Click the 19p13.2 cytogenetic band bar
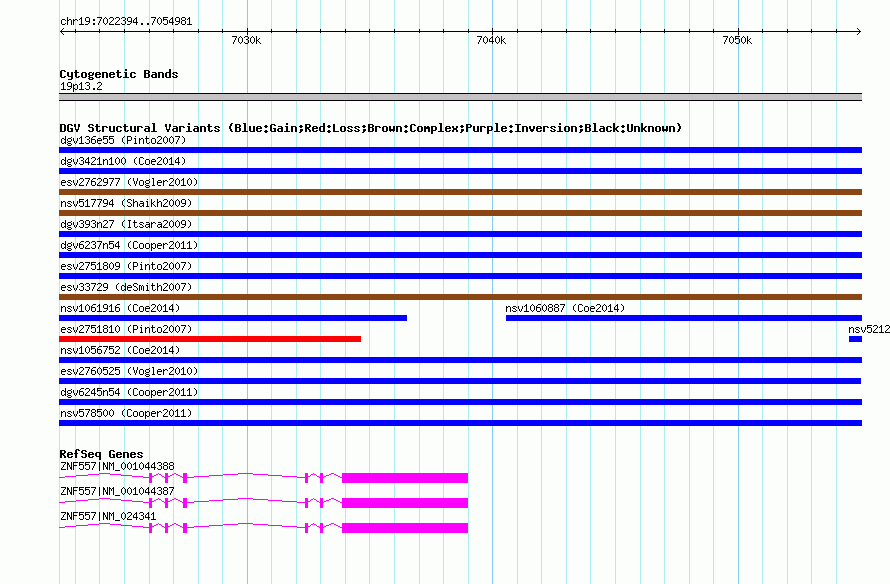Image resolution: width=890 pixels, height=584 pixels. 460,97
